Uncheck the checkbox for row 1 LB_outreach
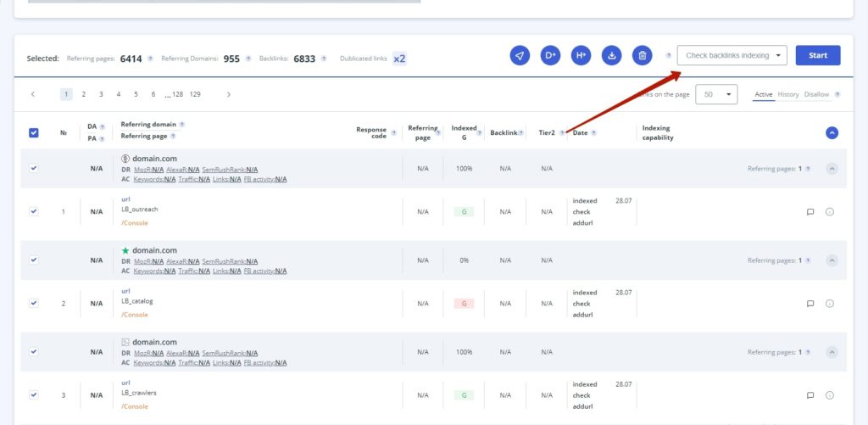868x425 pixels. point(34,211)
